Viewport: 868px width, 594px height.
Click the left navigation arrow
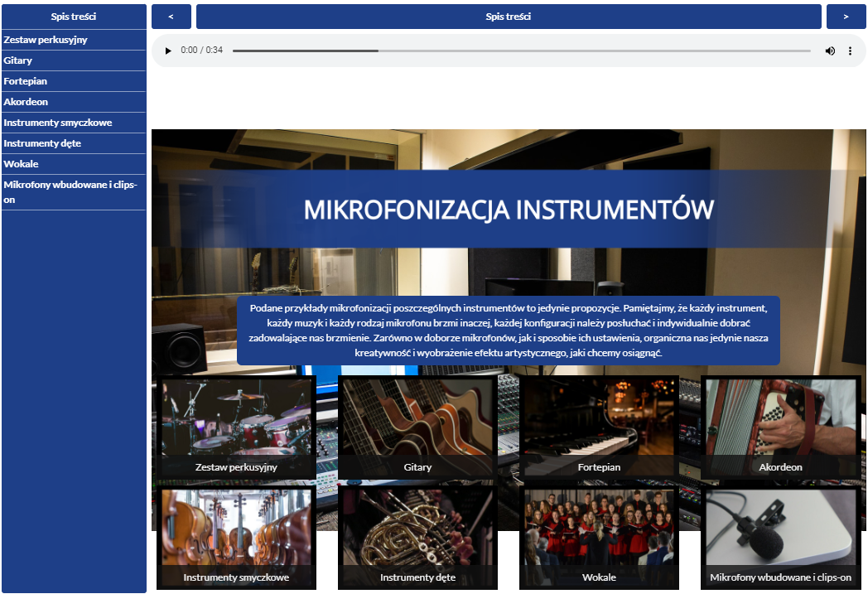point(171,16)
